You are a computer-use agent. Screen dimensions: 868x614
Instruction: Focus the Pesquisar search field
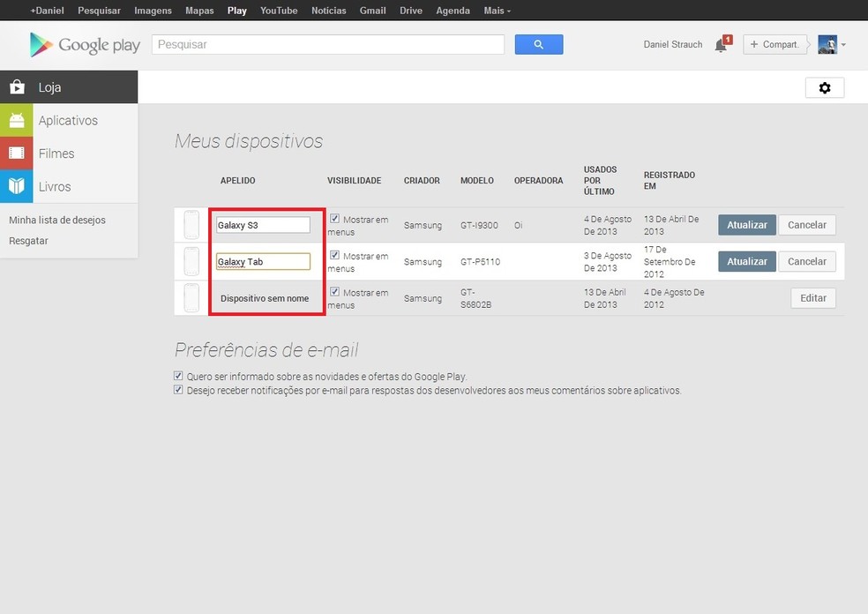328,44
